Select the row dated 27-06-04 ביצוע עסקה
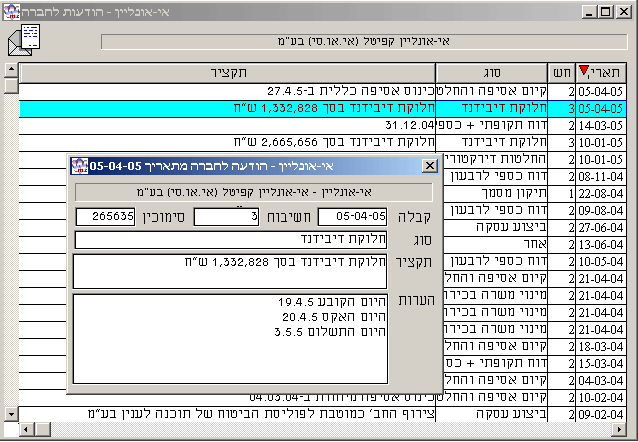The height and width of the screenshot is (442, 638). pyautogui.click(x=534, y=228)
